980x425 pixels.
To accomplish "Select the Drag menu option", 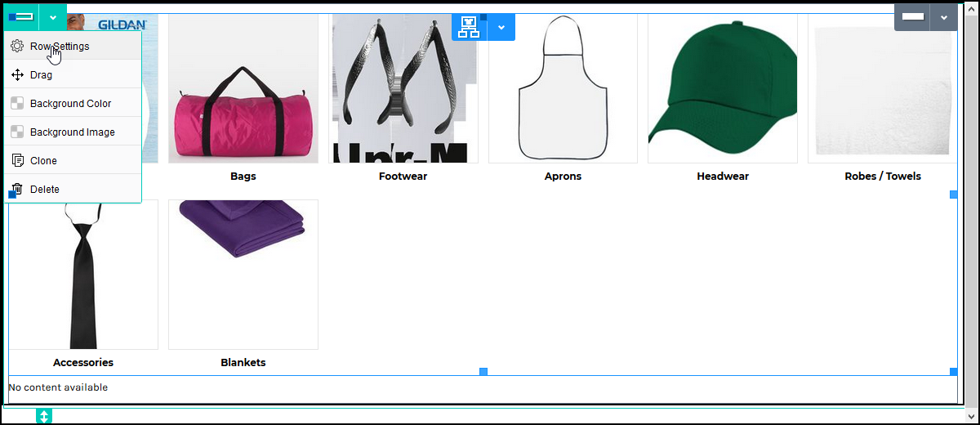I will pyautogui.click(x=41, y=75).
